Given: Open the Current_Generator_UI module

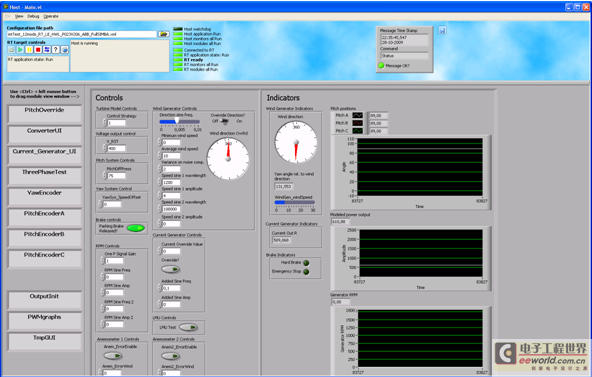Looking at the screenshot, I should click(x=45, y=155).
